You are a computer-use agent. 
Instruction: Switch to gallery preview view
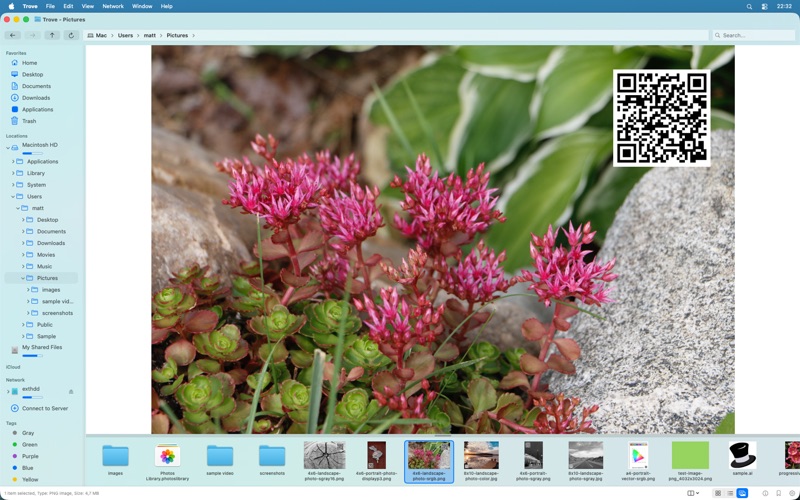[x=742, y=493]
